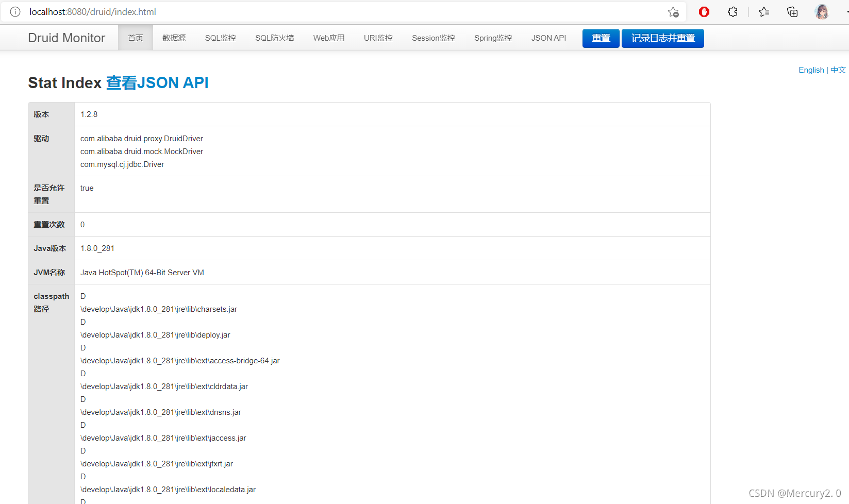Viewport: 849px width, 504px height.
Task: Click the JVM名称 row label
Action: [49, 273]
